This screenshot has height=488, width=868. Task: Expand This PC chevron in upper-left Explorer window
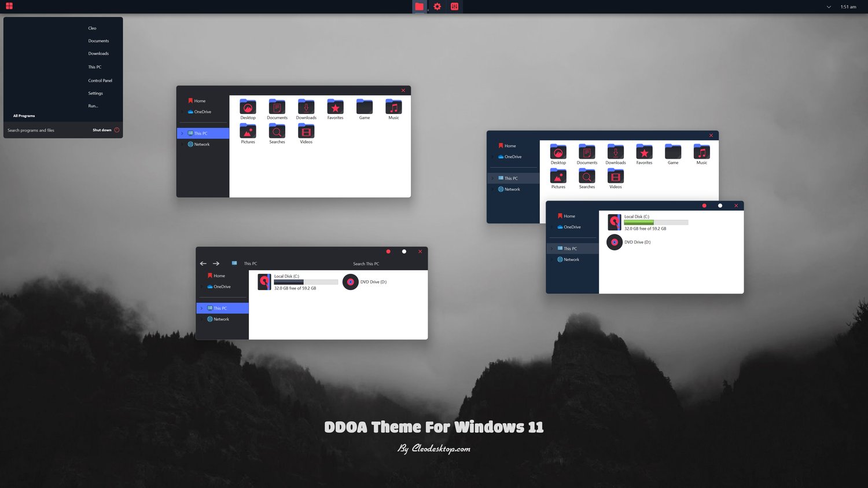pos(182,134)
